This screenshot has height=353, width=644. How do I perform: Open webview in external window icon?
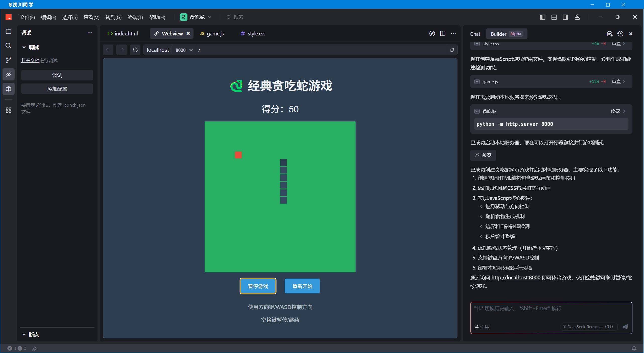click(452, 50)
